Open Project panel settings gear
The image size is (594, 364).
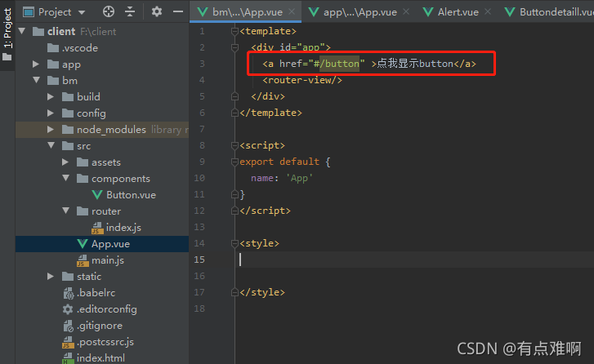(156, 11)
